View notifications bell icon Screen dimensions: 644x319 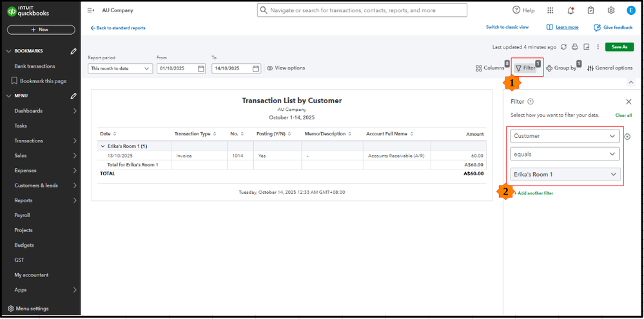(571, 10)
